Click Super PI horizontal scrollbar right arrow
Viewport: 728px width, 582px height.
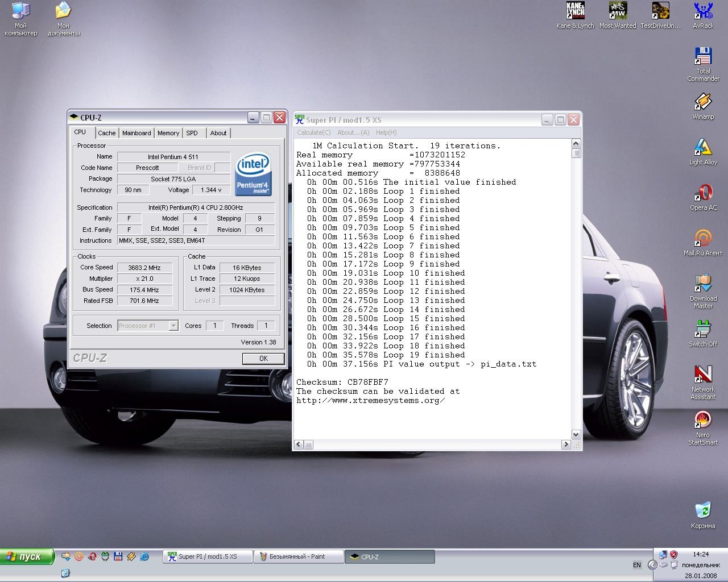pyautogui.click(x=566, y=444)
